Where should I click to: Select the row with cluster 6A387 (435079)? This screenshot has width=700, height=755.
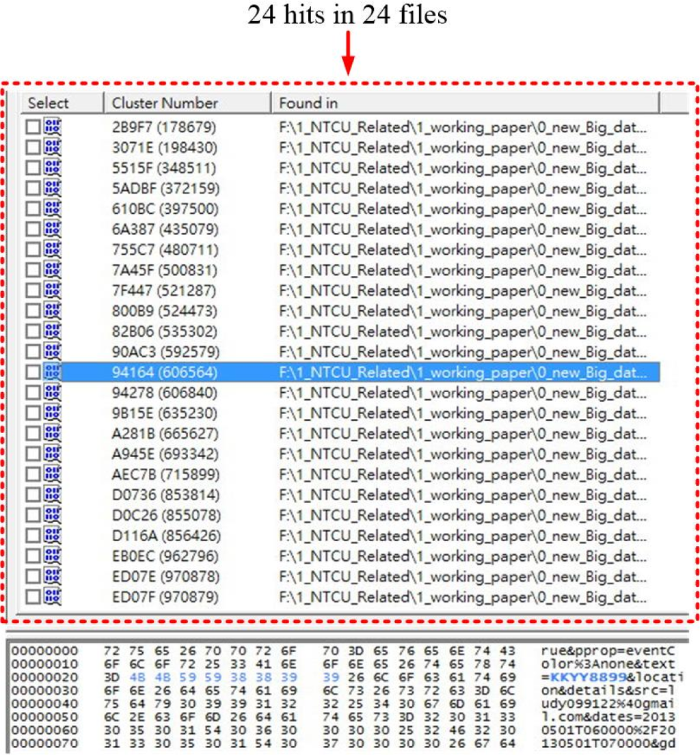point(164,229)
